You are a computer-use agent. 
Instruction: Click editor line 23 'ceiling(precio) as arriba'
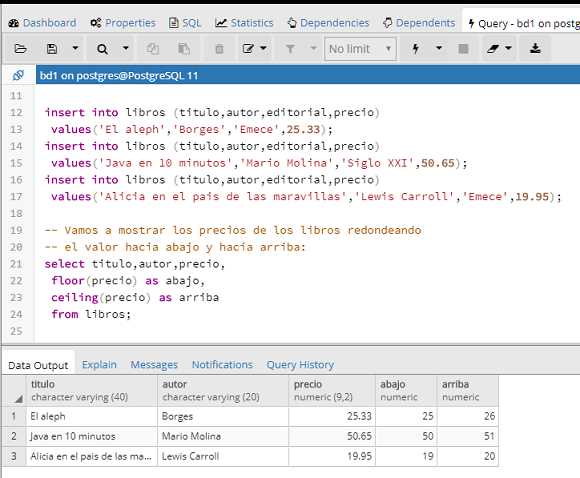(x=135, y=297)
